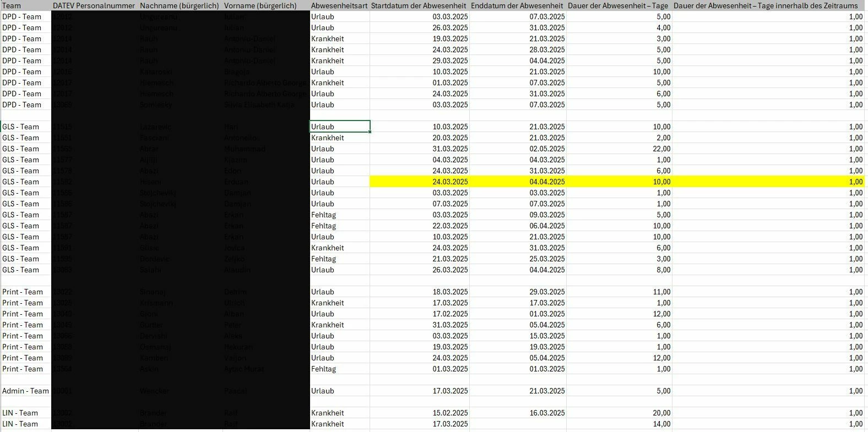Select LIN - Team in the row starting 15.02.2025
Image resolution: width=868 pixels, height=432 pixels.
coord(20,413)
